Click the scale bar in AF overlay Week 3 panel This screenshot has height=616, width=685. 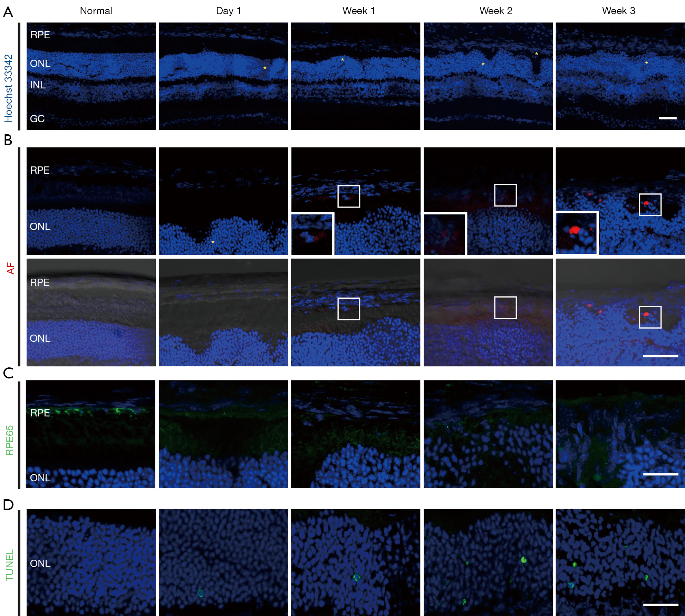coord(660,356)
